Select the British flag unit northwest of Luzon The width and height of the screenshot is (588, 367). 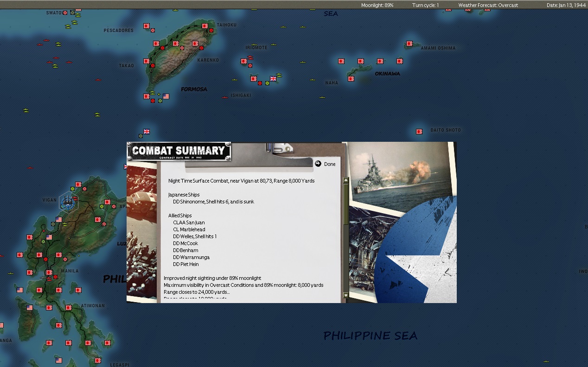pos(147,132)
